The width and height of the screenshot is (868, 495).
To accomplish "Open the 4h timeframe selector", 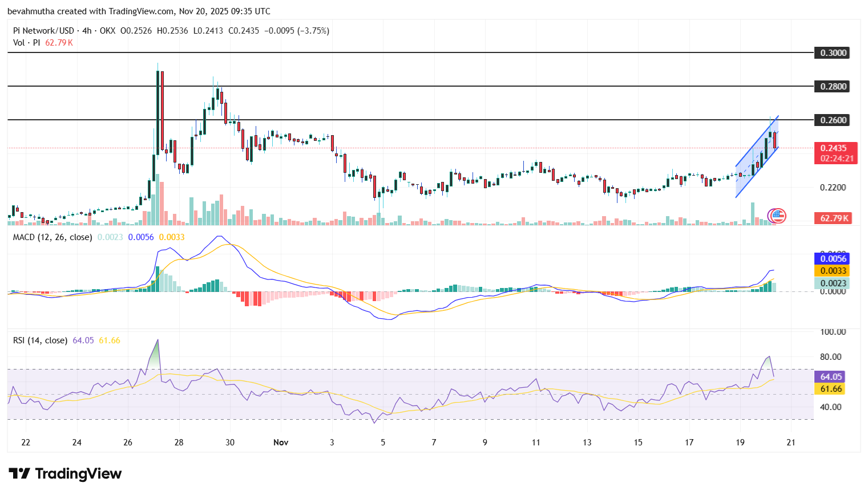I will click(x=86, y=31).
